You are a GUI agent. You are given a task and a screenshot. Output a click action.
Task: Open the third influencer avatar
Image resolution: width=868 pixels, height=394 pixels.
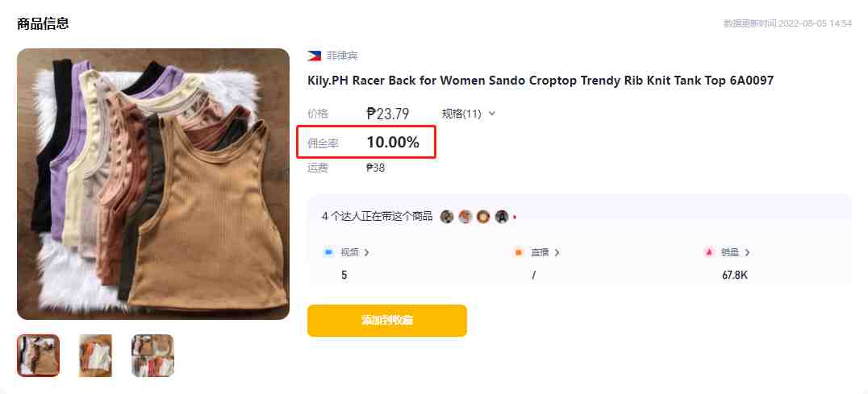(x=483, y=217)
